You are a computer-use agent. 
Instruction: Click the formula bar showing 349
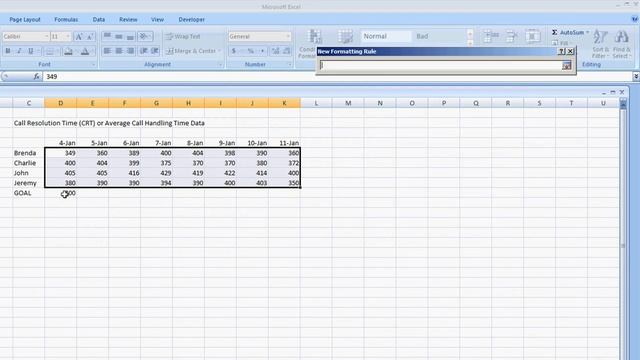[x=180, y=76]
